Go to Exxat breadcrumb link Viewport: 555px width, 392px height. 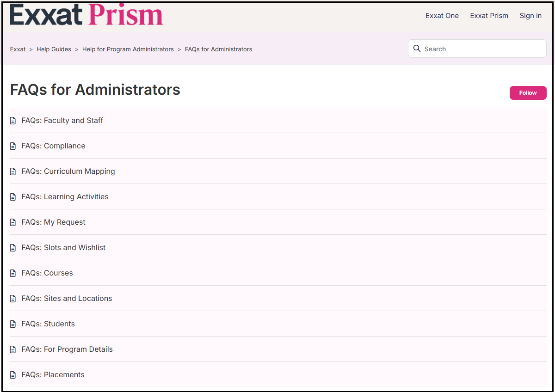18,49
